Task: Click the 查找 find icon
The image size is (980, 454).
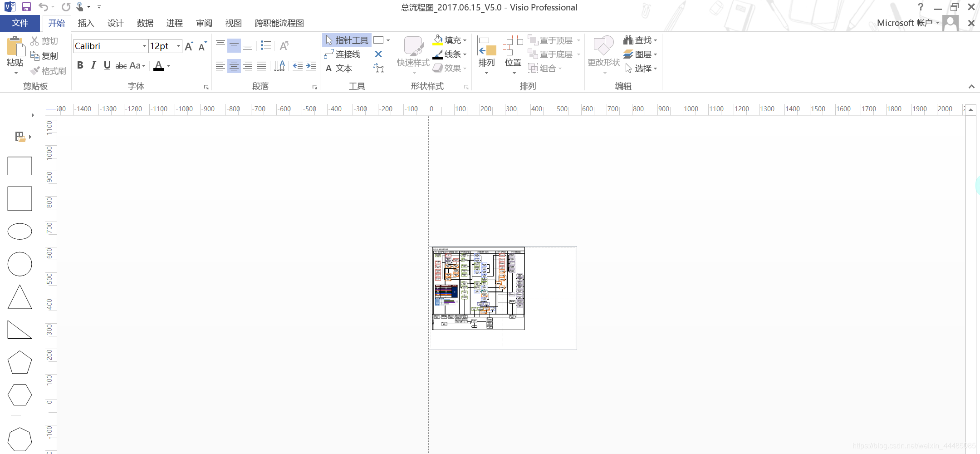Action: coord(639,40)
